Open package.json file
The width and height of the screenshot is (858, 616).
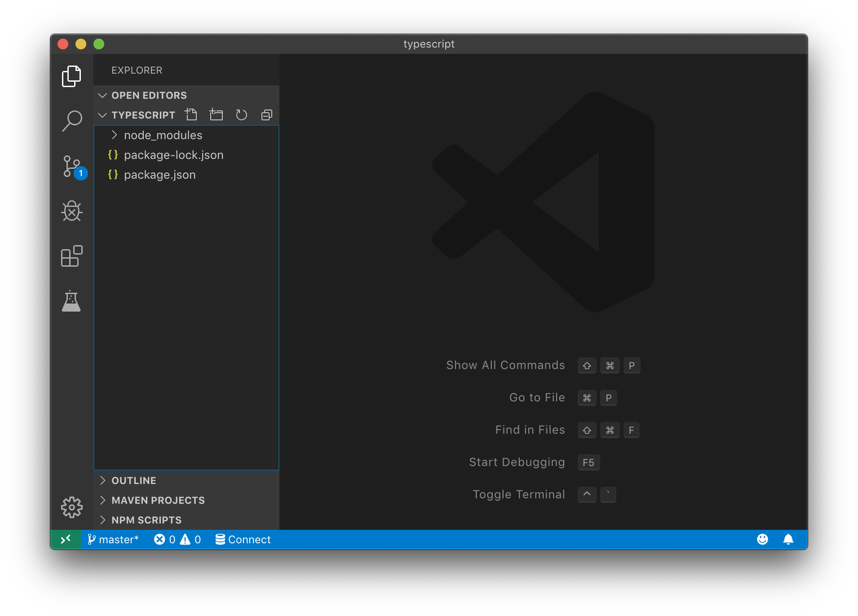click(159, 175)
